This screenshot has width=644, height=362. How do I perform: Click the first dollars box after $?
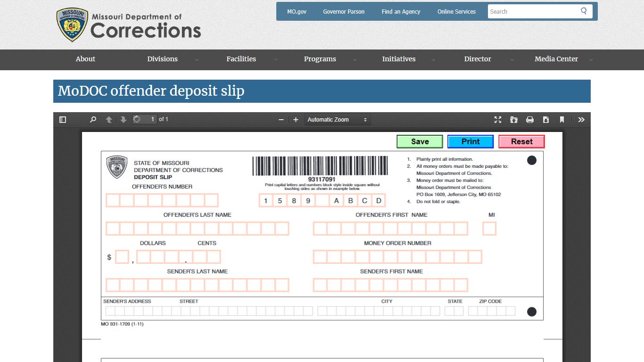tap(122, 257)
